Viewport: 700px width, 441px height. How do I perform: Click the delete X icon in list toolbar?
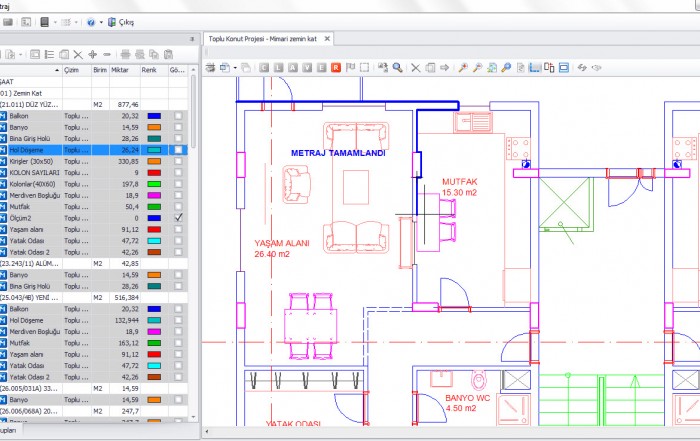click(78, 53)
